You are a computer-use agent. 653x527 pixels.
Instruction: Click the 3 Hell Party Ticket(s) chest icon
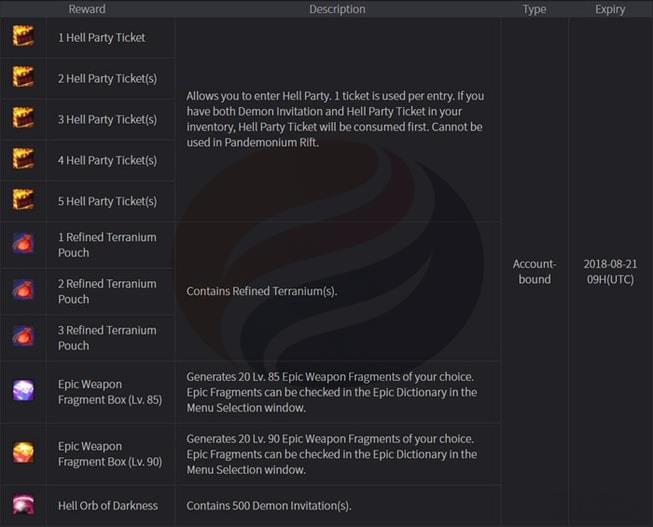(23, 119)
